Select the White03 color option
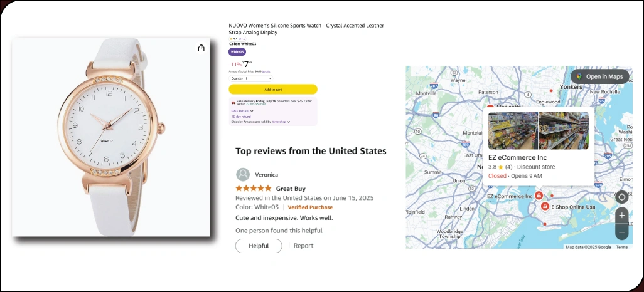Screen dimensions: 644x292 click(237, 52)
